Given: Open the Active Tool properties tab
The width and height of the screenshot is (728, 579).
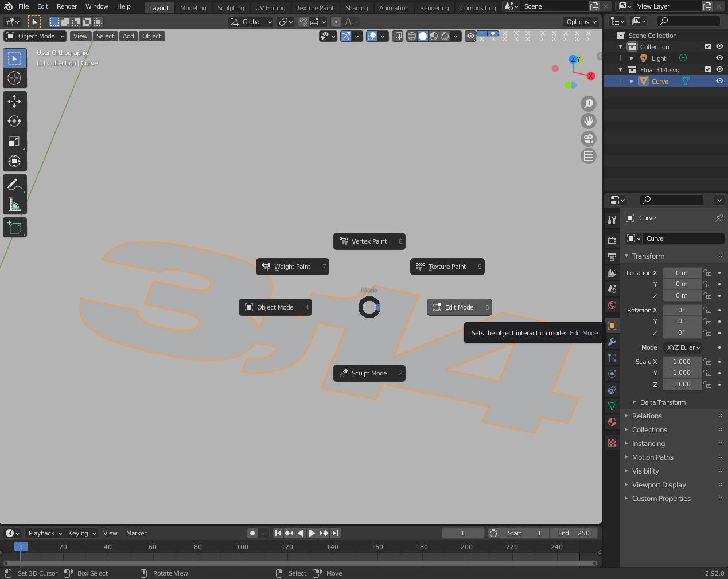Looking at the screenshot, I should click(x=612, y=220).
